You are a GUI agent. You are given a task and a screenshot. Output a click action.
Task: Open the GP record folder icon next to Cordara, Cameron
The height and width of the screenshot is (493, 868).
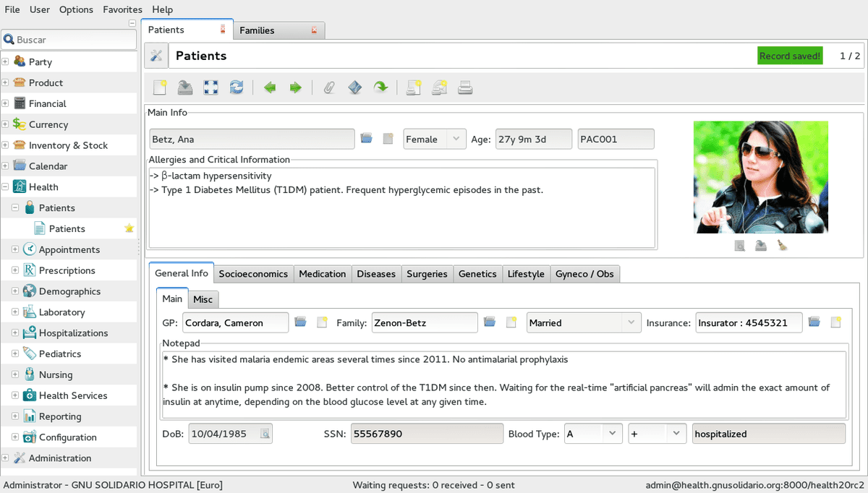tap(301, 322)
